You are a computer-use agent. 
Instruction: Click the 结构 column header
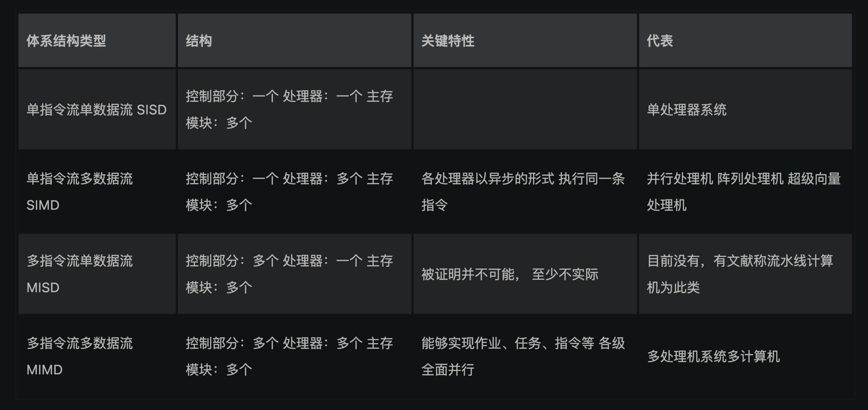coord(199,41)
